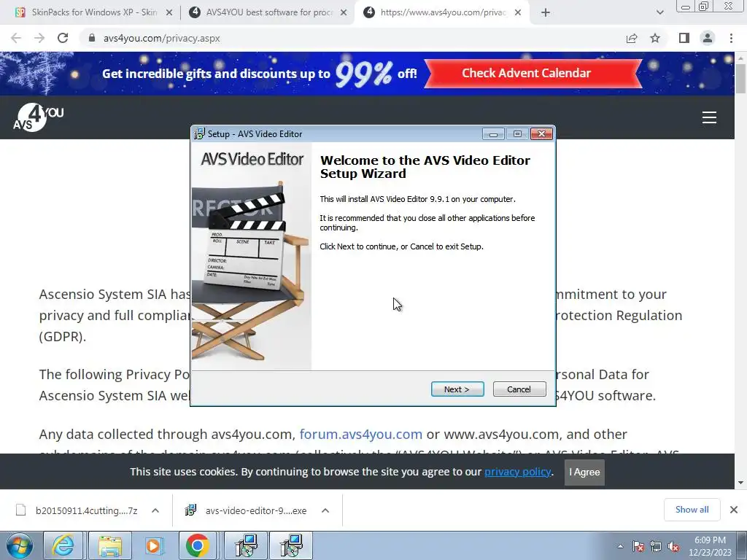Open the avs-video-editor exe download
Viewport: 747px width, 560px height.
tap(246, 510)
